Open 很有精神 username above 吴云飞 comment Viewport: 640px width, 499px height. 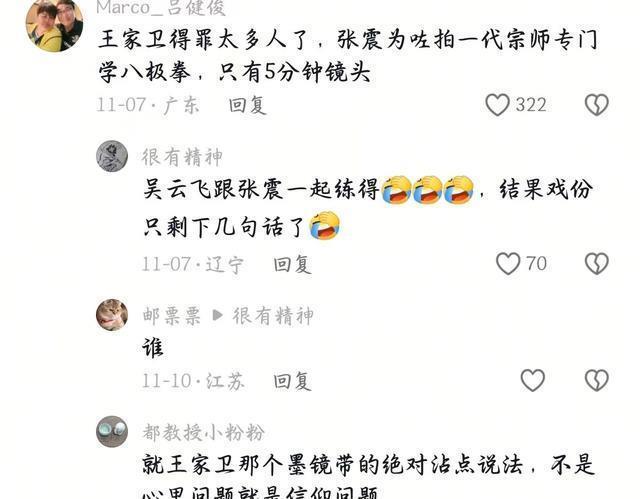click(182, 157)
